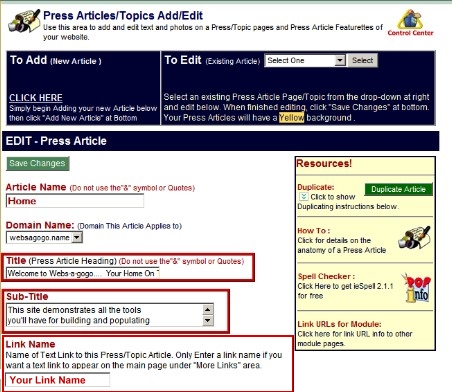Click the Press Articles camera and scroll icon
The width and height of the screenshot is (452, 392).
point(24,21)
